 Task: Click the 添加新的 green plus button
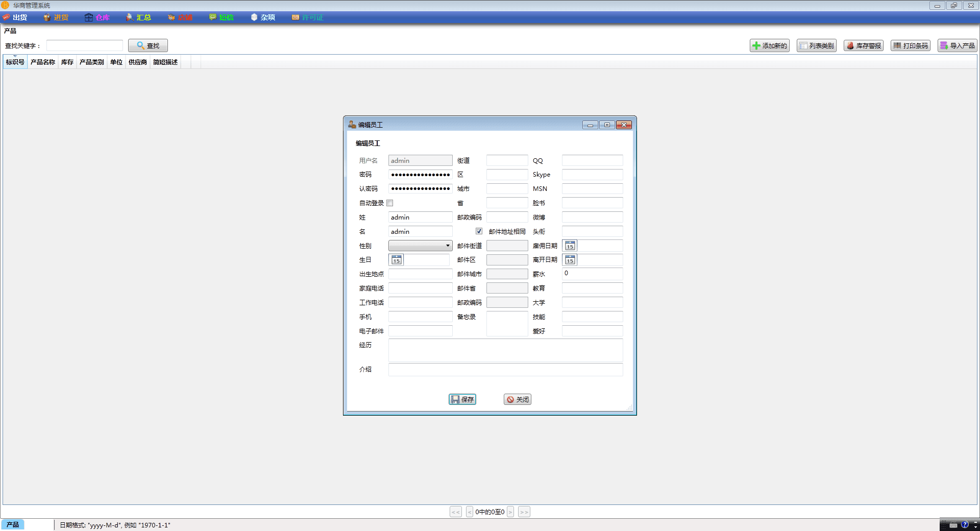(770, 45)
